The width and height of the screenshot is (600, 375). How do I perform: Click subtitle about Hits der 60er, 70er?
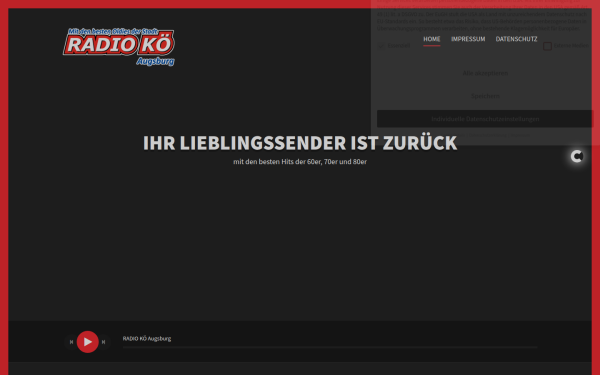(300, 162)
